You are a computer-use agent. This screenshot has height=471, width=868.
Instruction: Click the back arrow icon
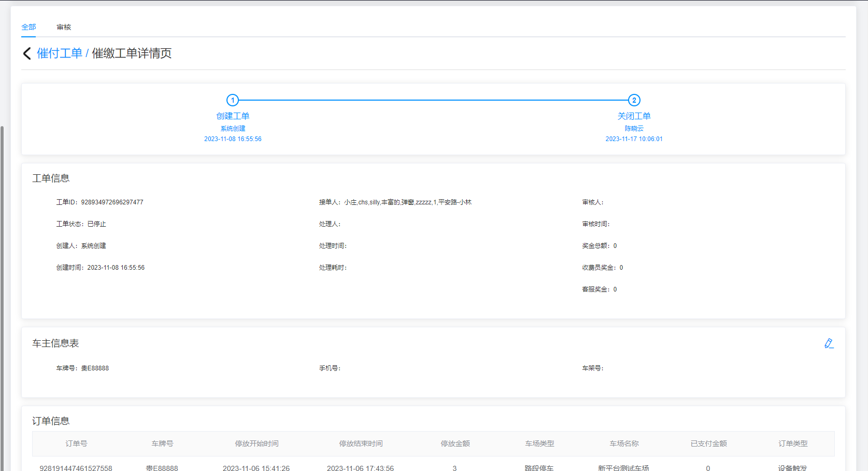coord(27,53)
